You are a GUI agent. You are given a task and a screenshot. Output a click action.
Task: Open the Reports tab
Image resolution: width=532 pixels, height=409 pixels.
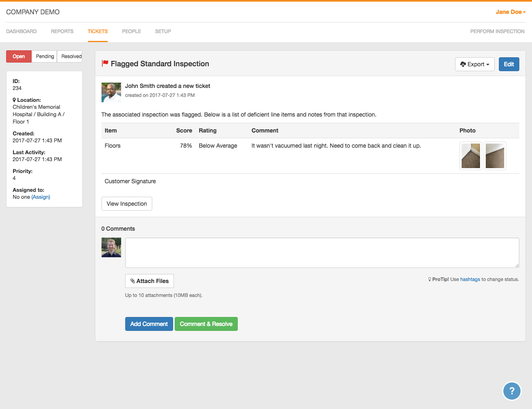(62, 31)
